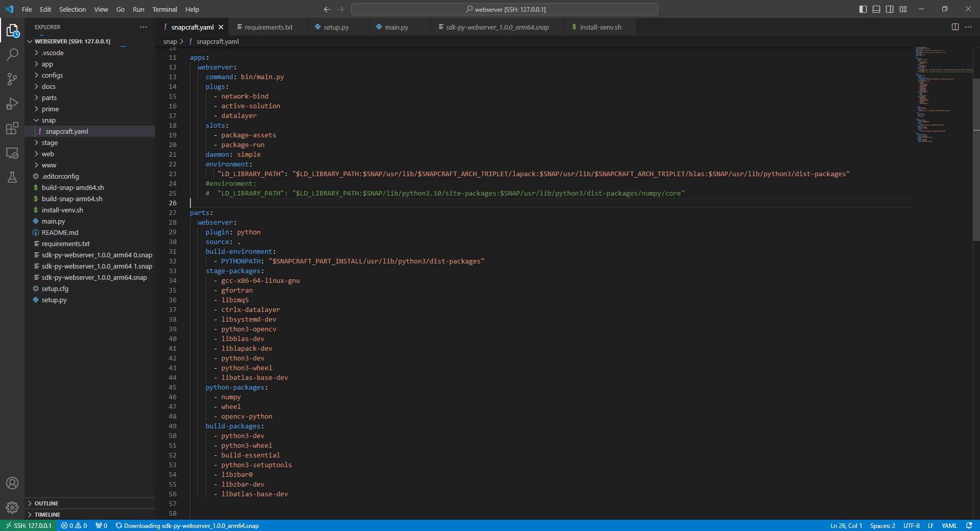Expand the configs folder

coord(52,76)
